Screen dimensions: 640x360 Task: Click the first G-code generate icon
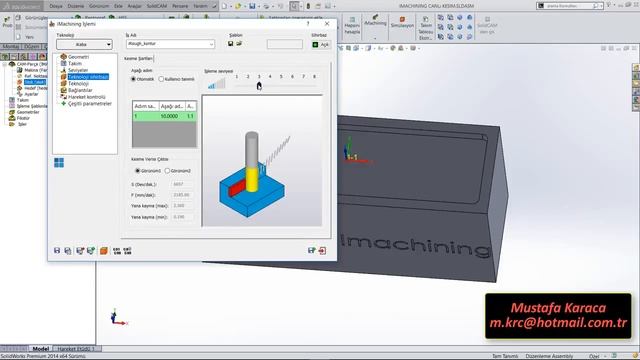pyautogui.click(x=117, y=251)
